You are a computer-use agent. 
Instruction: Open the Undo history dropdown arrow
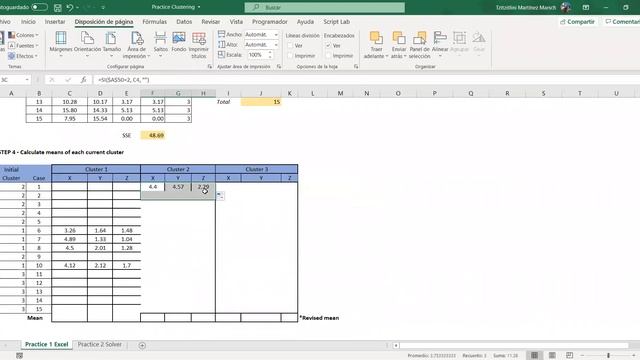77,7
